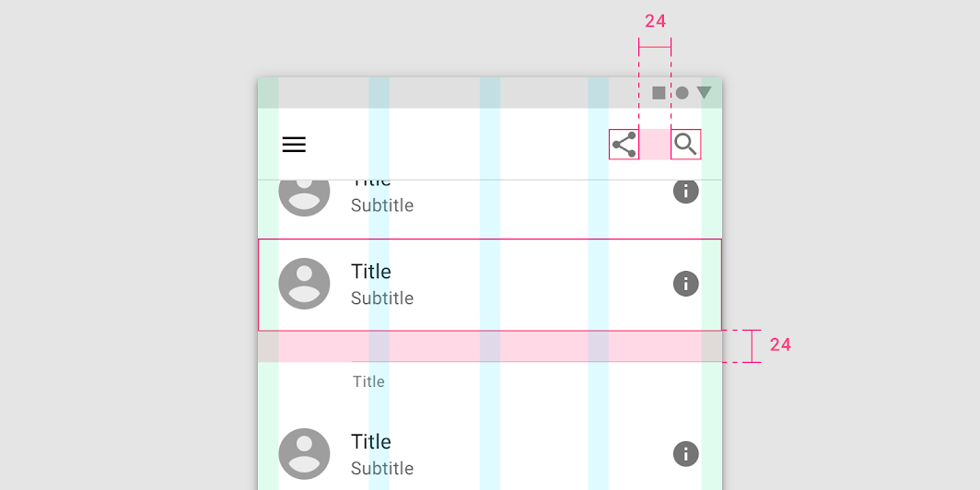
Task: Tap the triangle back icon in status bar
Action: tap(705, 92)
